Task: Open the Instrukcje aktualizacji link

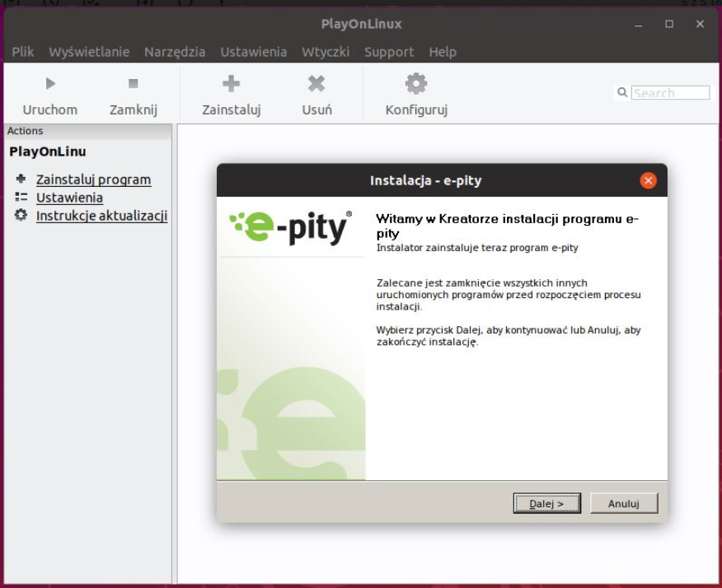Action: click(x=101, y=216)
